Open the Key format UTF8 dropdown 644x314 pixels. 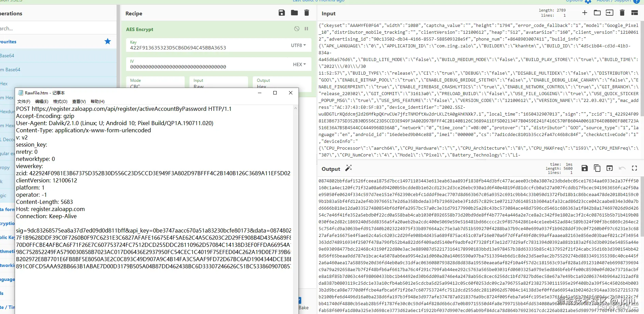[x=298, y=45]
